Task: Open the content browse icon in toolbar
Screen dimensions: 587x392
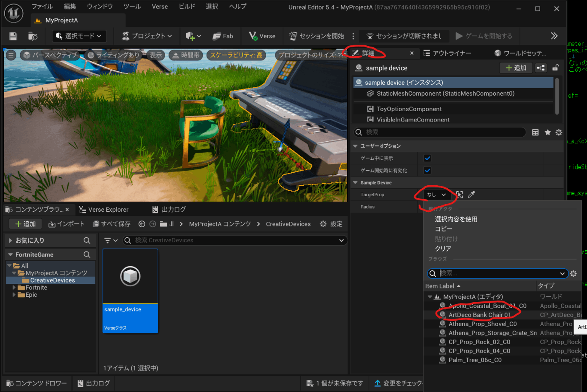Action: (33, 36)
